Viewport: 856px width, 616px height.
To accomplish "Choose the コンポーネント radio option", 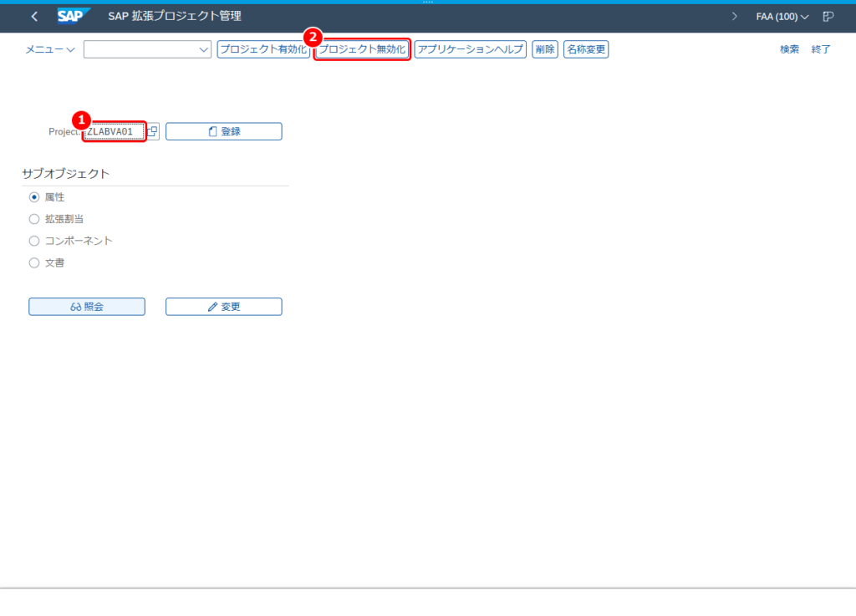I will pyautogui.click(x=34, y=241).
